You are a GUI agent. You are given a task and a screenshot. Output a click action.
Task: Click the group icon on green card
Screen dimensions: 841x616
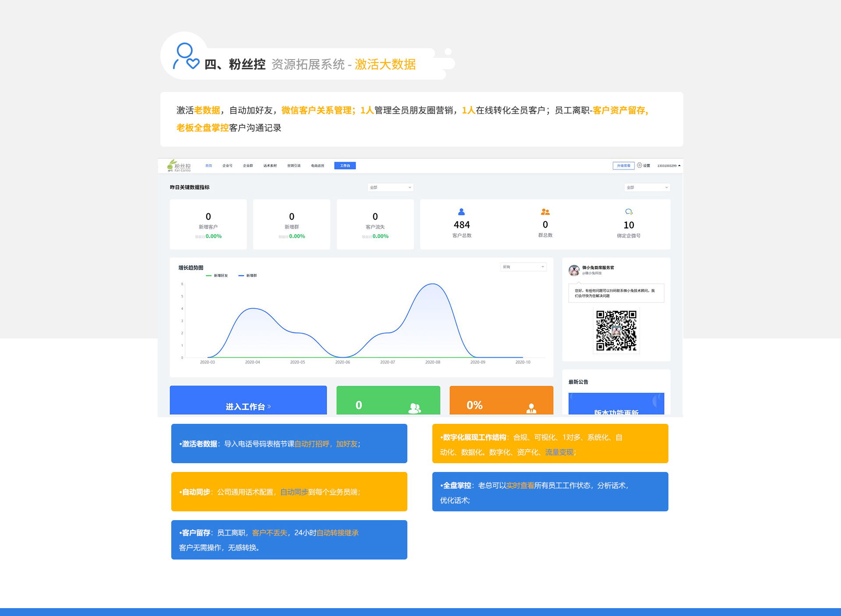point(414,408)
